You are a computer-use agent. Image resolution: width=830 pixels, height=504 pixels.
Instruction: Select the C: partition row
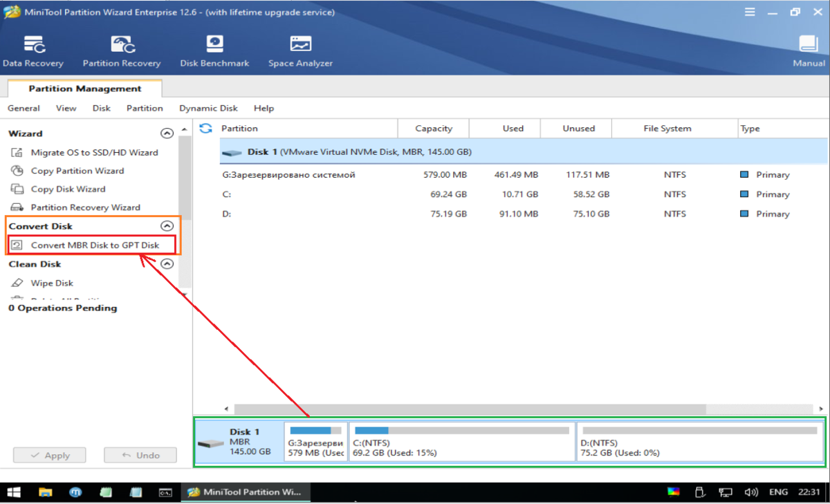(524, 194)
